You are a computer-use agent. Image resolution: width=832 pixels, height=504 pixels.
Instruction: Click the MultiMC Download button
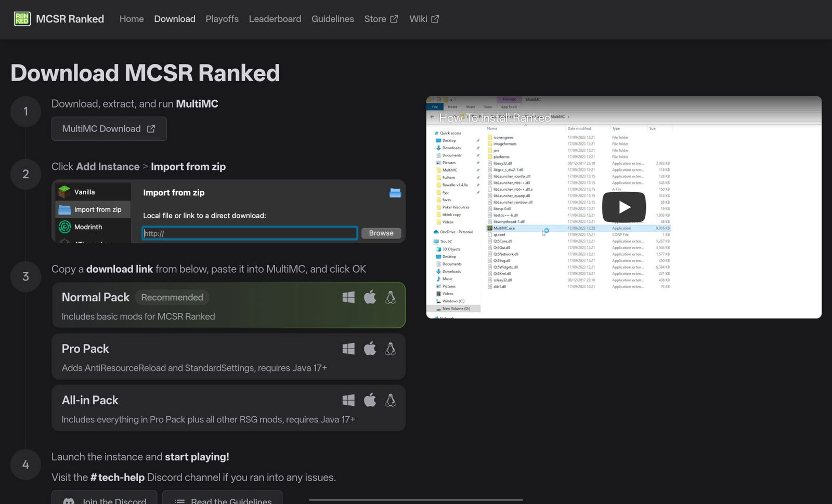109,128
